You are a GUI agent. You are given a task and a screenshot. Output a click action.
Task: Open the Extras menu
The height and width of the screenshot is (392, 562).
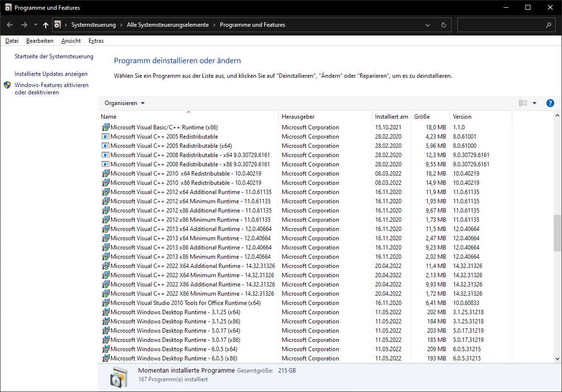(x=96, y=41)
